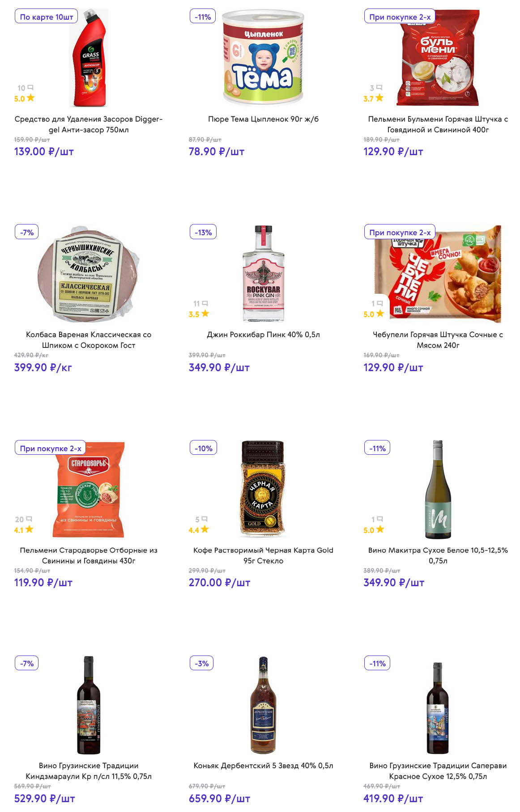Click the comment icon on Чебупели product

click(379, 303)
